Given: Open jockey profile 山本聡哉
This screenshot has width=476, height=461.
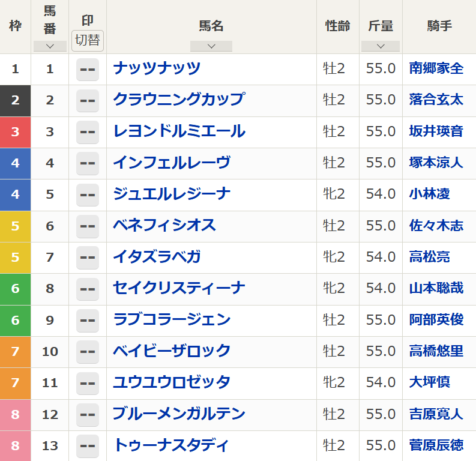Looking at the screenshot, I should 436,288.
